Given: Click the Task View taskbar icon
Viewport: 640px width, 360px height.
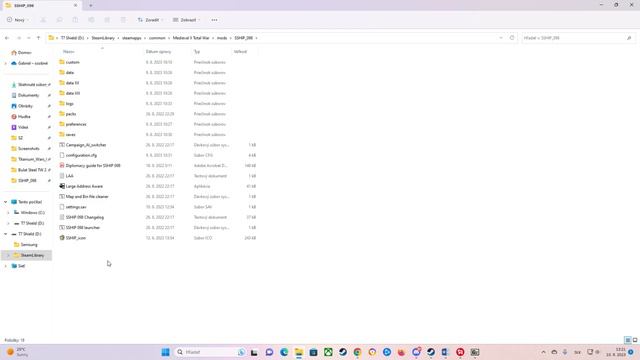Looking at the screenshot, I should coord(254,352).
